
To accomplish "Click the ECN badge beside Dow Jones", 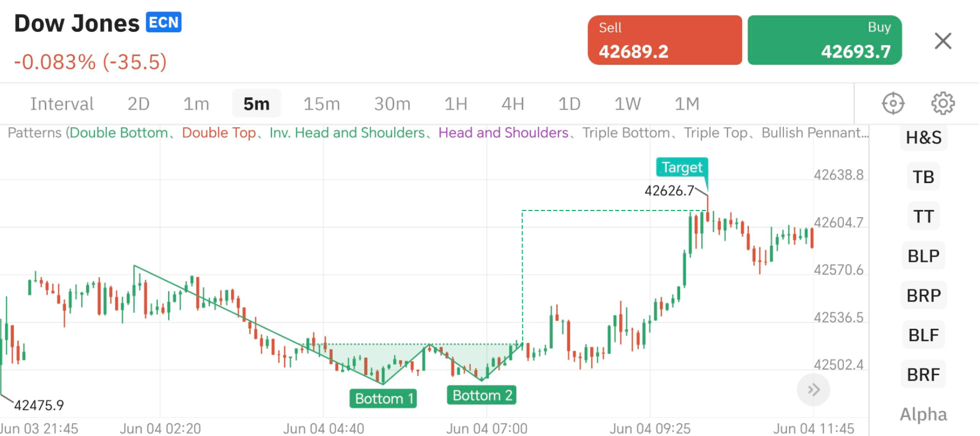I will coord(164,22).
